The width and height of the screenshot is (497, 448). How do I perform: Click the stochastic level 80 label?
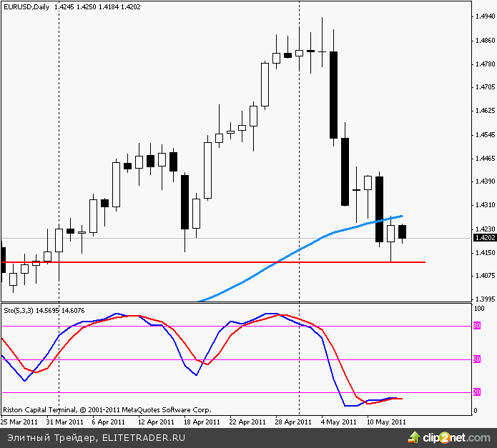[x=476, y=326]
